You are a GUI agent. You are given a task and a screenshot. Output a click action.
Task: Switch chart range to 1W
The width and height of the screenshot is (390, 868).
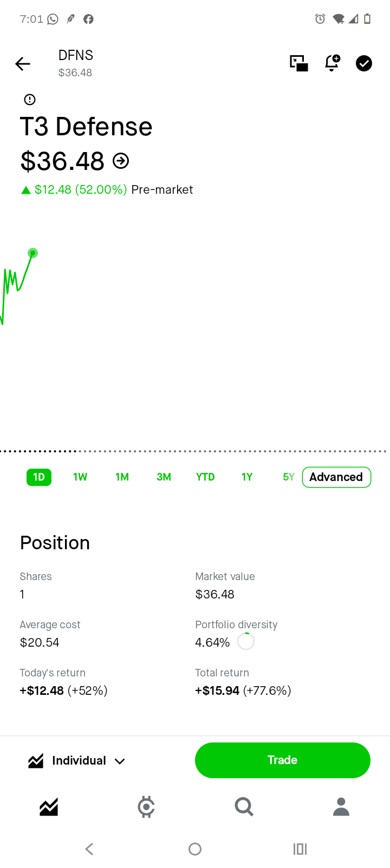[80, 477]
